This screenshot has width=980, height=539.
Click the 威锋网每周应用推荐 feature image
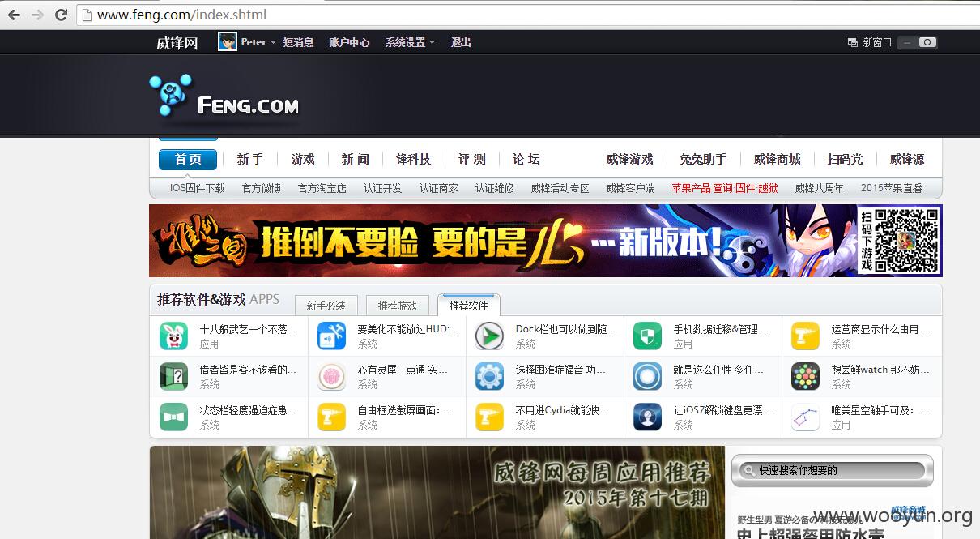[437, 492]
